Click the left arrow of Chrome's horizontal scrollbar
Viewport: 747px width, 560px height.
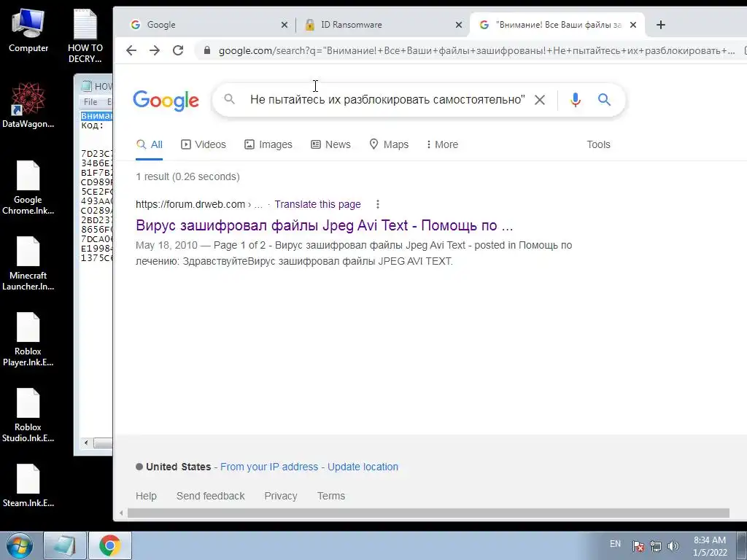coord(121,513)
